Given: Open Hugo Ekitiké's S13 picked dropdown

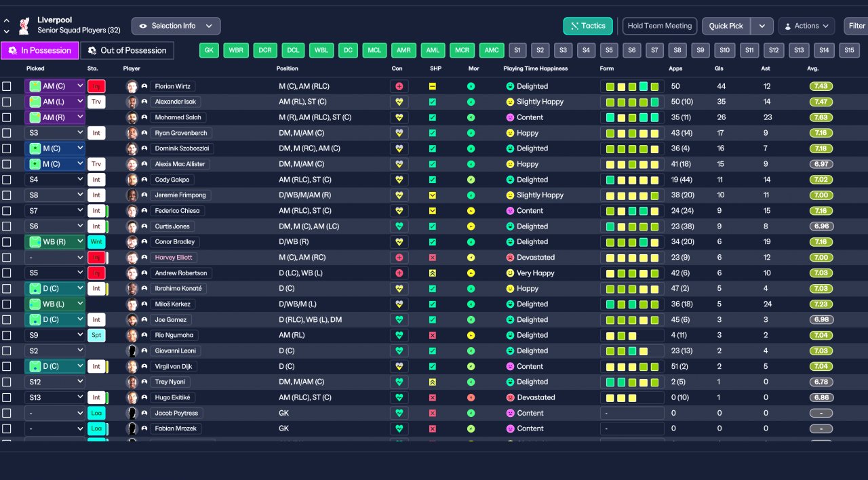Looking at the screenshot, I should [x=55, y=397].
